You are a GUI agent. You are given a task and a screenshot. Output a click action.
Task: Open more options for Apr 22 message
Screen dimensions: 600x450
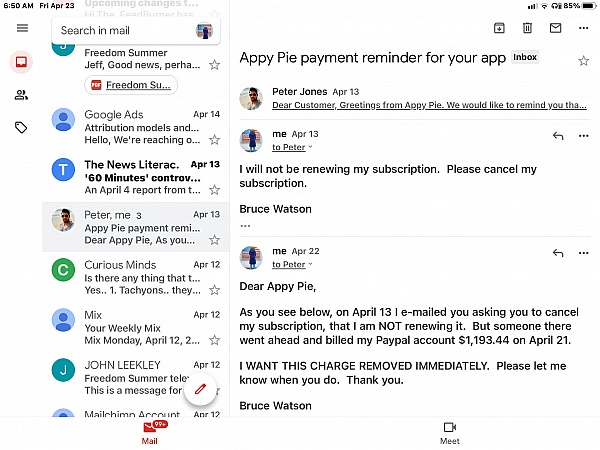[584, 253]
